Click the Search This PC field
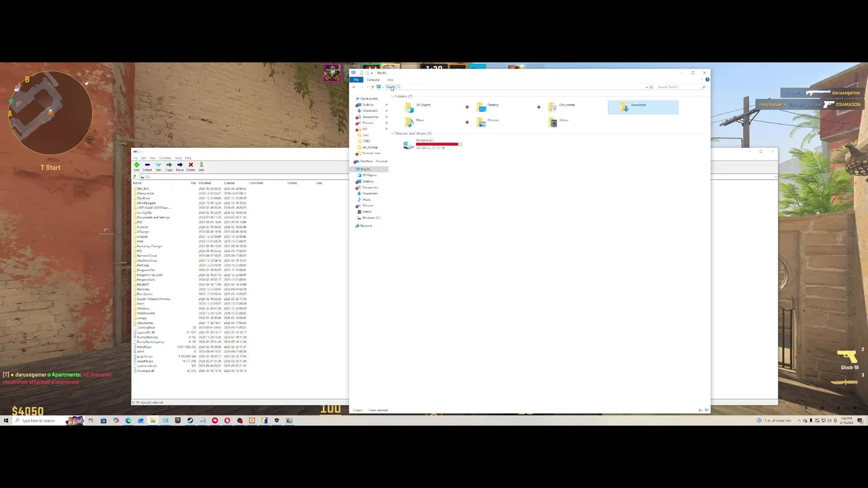The image size is (868, 488). click(x=682, y=87)
